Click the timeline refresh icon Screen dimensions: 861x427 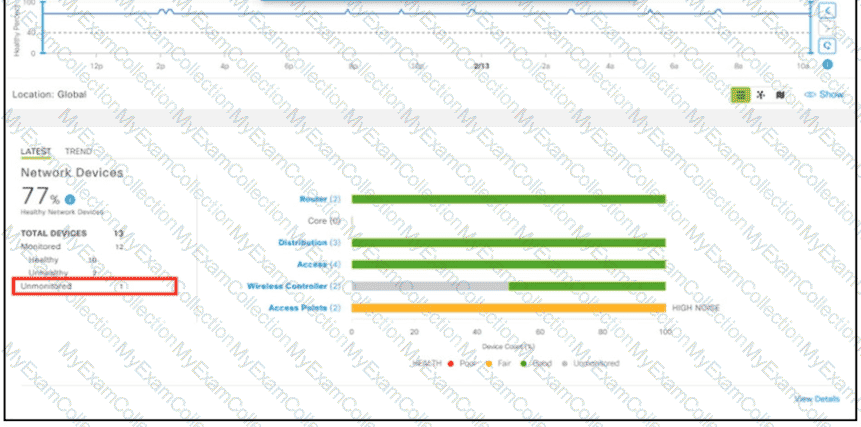click(x=827, y=46)
